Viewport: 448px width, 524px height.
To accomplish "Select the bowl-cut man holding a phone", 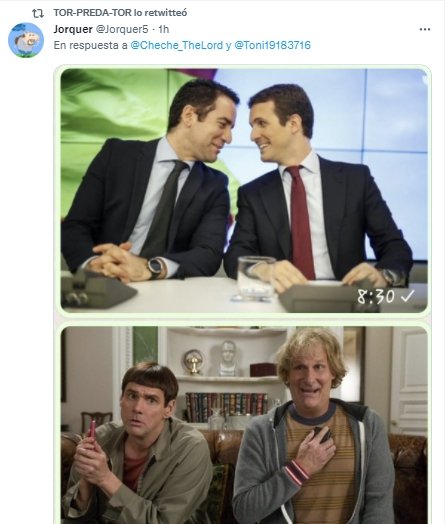I will click(x=137, y=444).
